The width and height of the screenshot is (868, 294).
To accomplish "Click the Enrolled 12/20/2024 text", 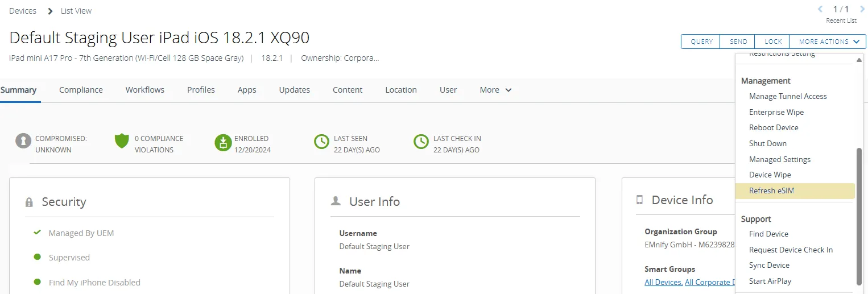I will pyautogui.click(x=253, y=144).
